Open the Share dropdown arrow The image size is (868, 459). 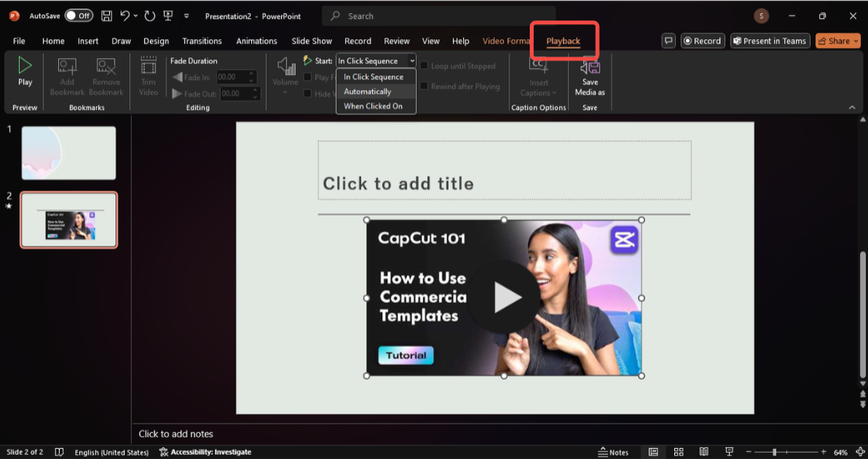[x=856, y=41]
